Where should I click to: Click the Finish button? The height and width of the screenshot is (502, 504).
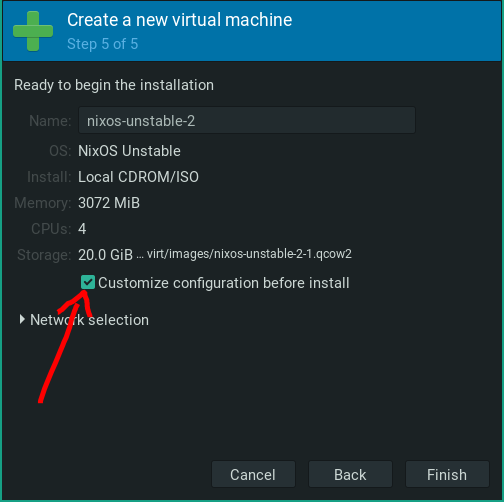coord(447,474)
